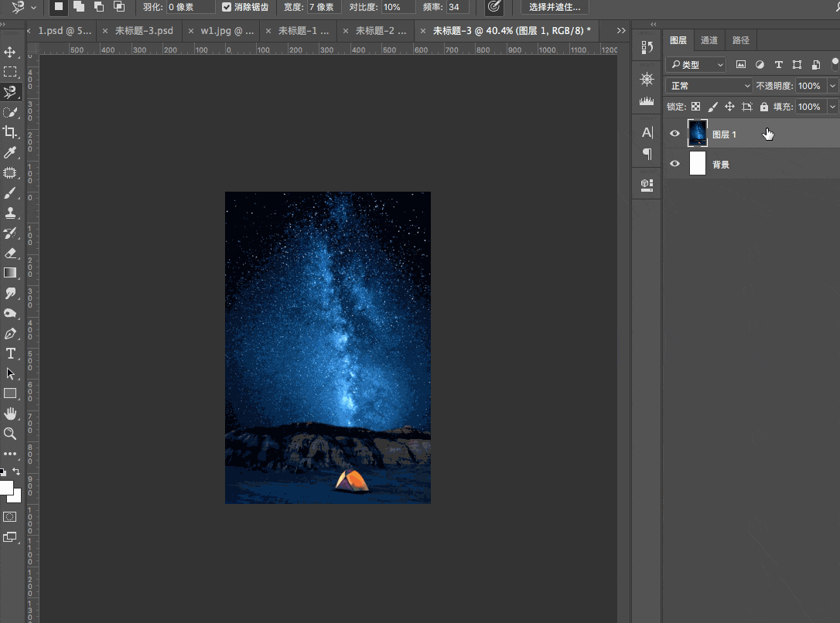The width and height of the screenshot is (840, 623).
Task: Select the Move tool
Action: [9, 52]
